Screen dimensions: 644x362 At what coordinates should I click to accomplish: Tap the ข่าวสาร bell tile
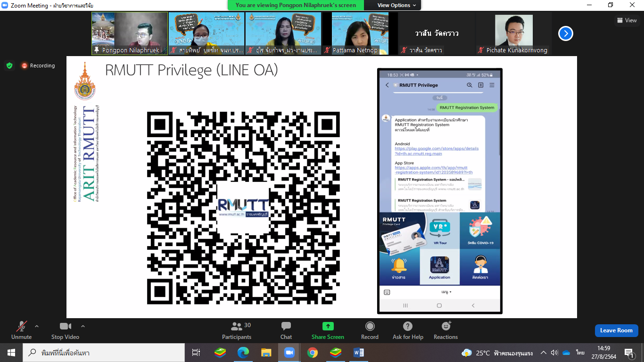coord(399,267)
